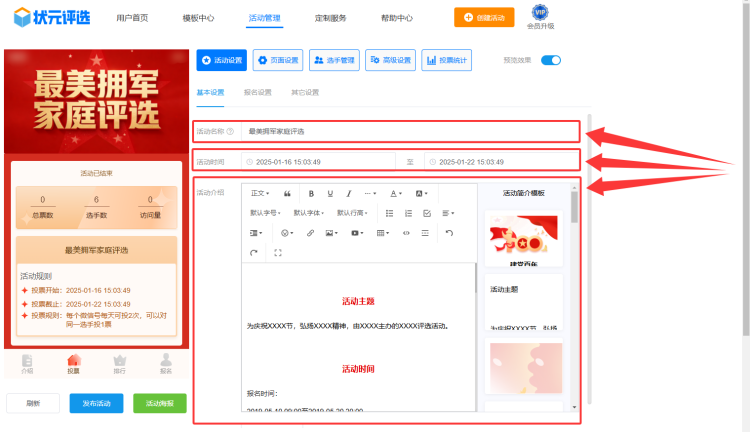Screen dimensions: 750x432
Task: Open the 默认字体 font family dropdown
Action: pyautogui.click(x=309, y=213)
